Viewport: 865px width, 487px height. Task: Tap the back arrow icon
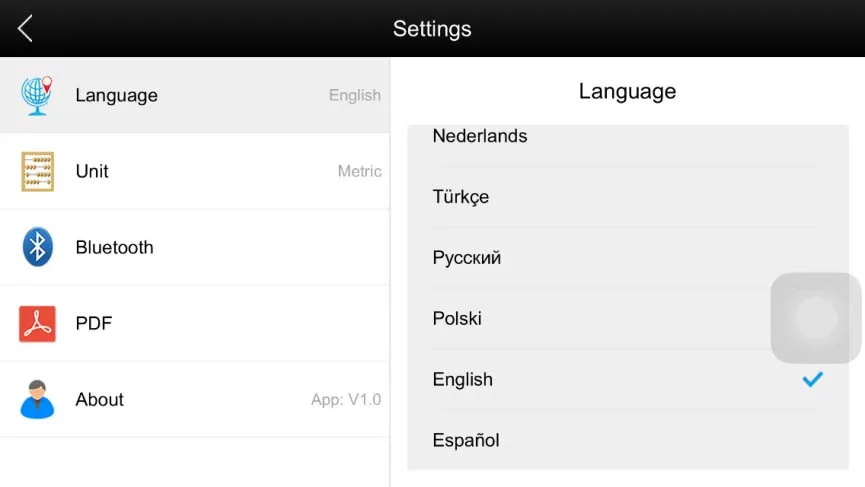point(26,28)
